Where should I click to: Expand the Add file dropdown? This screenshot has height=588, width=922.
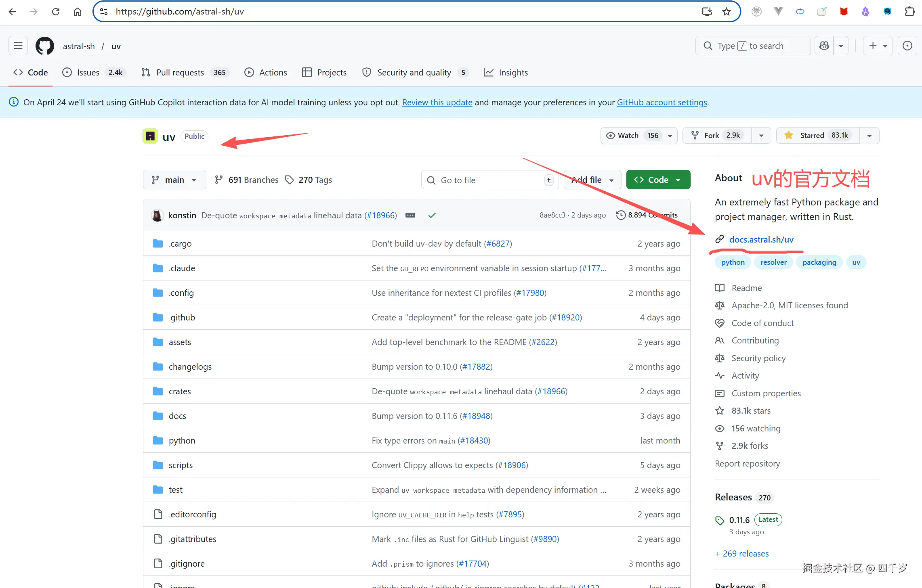pos(592,180)
